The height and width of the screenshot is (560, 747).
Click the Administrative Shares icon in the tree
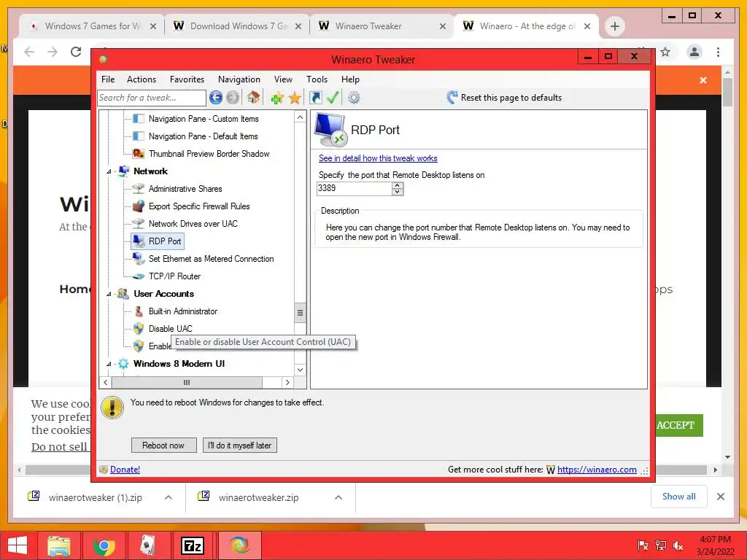click(x=138, y=189)
